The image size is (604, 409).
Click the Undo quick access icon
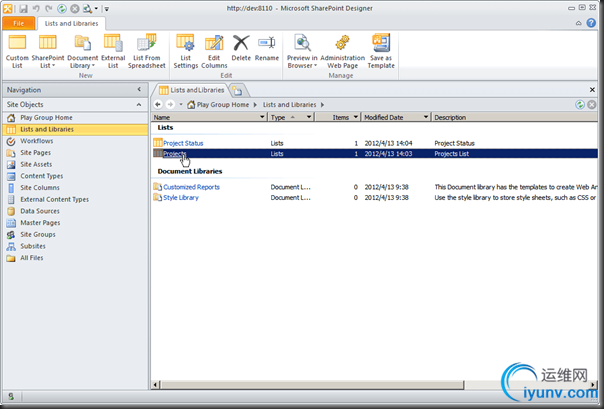36,8
